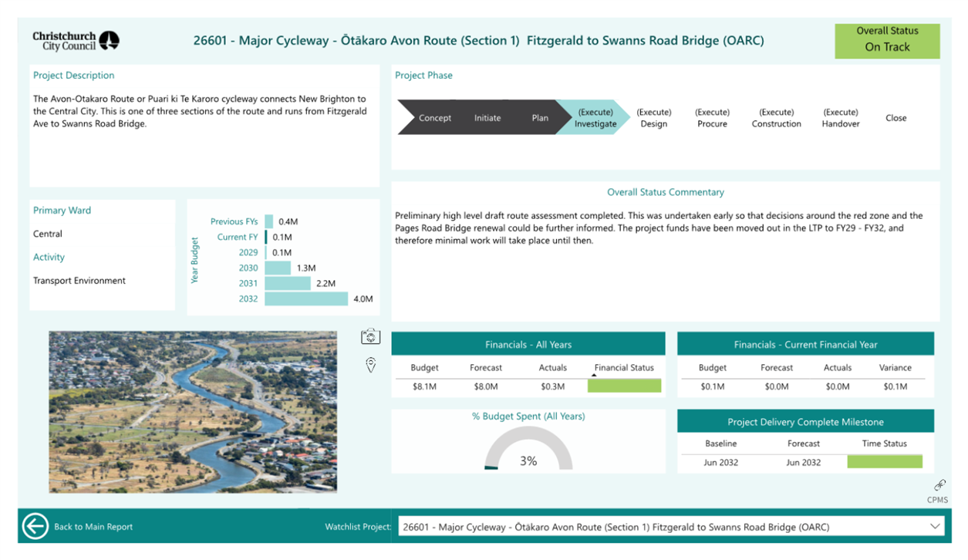The image size is (968, 560).
Task: Click the $8.0M all-years forecast value
Action: 486,386
